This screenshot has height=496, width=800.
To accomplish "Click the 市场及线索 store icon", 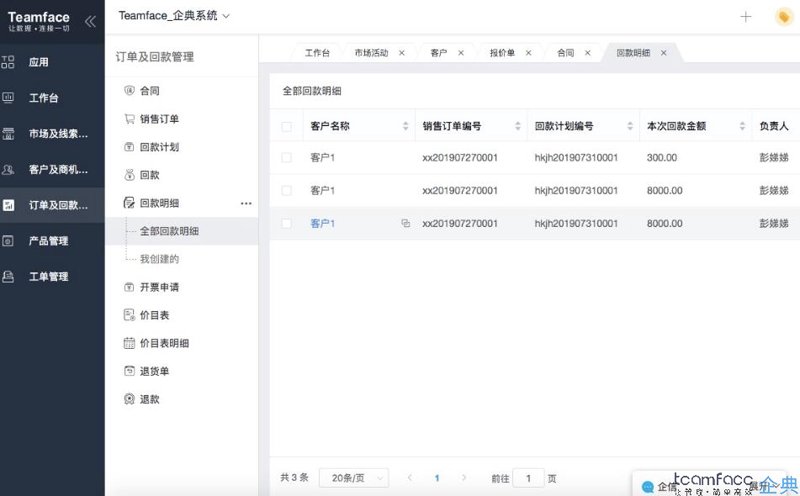I will pyautogui.click(x=8, y=134).
